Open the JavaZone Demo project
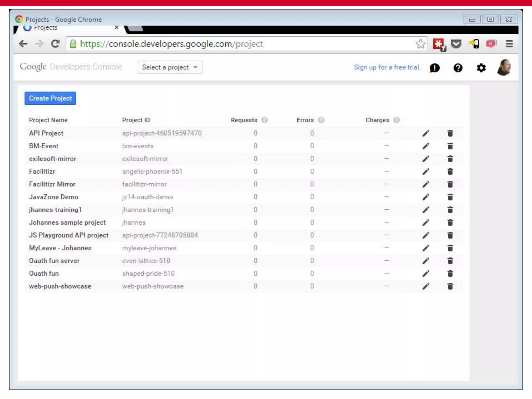532x399 pixels. point(54,197)
